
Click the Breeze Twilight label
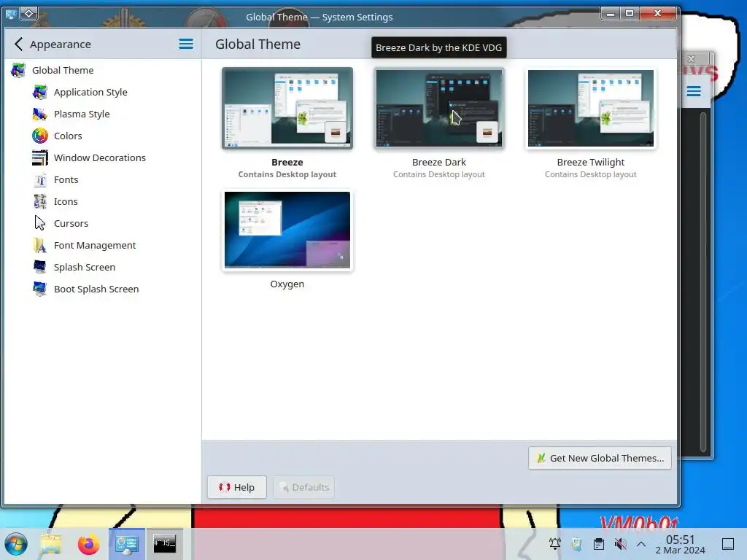(x=591, y=163)
